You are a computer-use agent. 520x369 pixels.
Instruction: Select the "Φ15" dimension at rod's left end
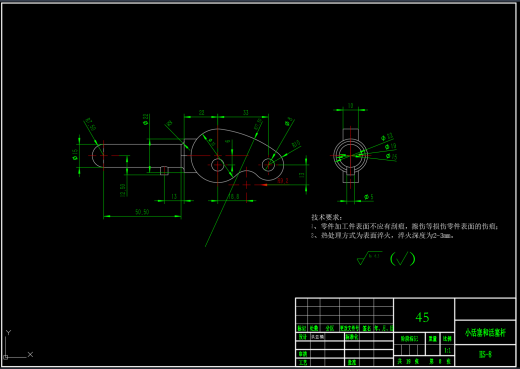tap(75, 154)
